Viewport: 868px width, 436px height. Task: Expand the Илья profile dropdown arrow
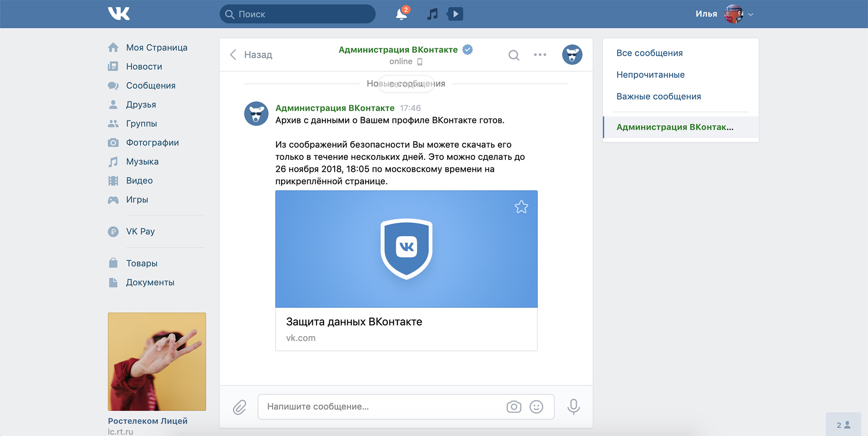751,14
